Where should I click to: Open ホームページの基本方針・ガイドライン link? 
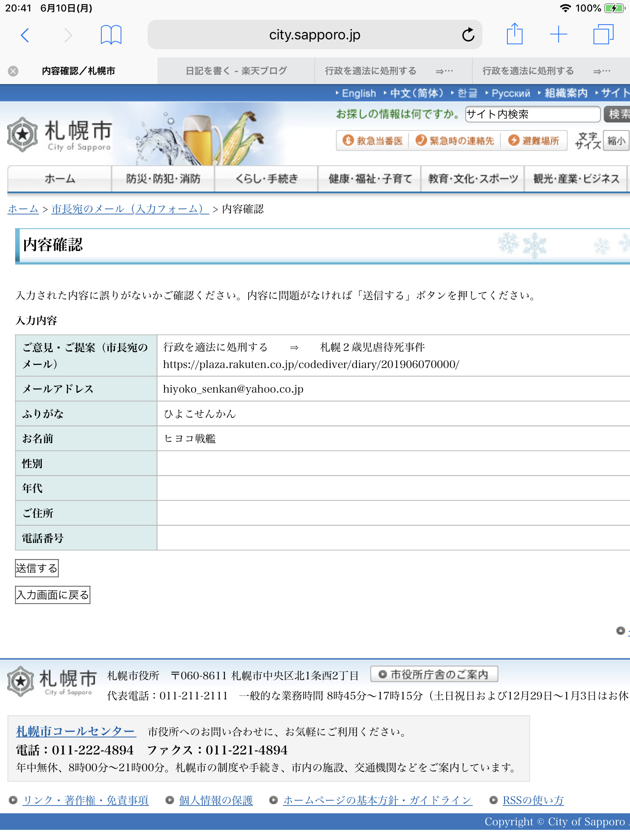point(378,800)
